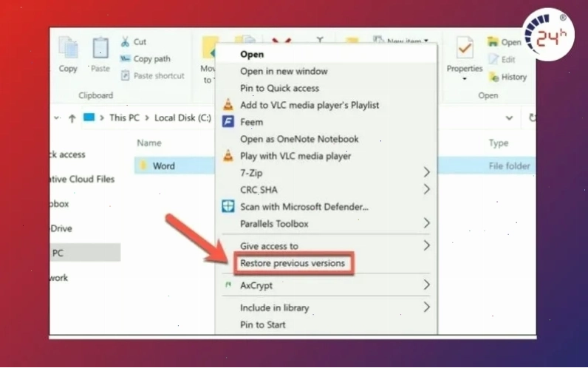The width and height of the screenshot is (588, 368).
Task: Click Local Disk (C:) breadcrumb
Action: pyautogui.click(x=182, y=117)
